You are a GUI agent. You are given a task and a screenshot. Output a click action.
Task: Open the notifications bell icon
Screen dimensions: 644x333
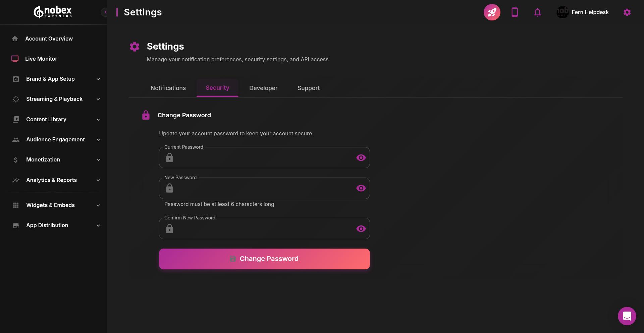click(537, 12)
